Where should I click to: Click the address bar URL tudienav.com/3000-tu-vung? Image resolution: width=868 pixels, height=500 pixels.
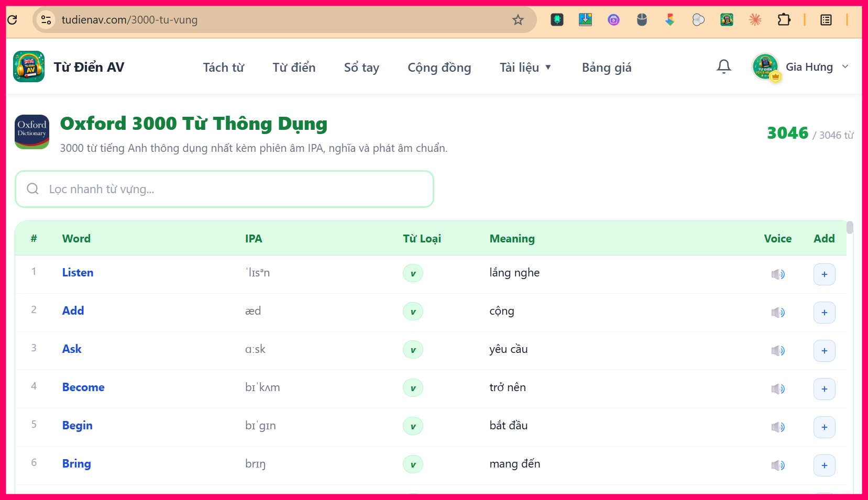pos(129,20)
